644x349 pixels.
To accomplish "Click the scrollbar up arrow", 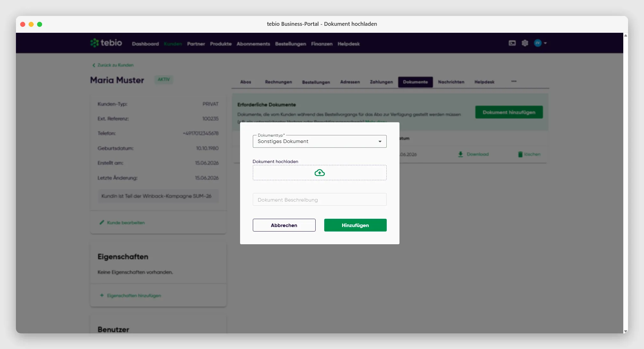I will (626, 35).
